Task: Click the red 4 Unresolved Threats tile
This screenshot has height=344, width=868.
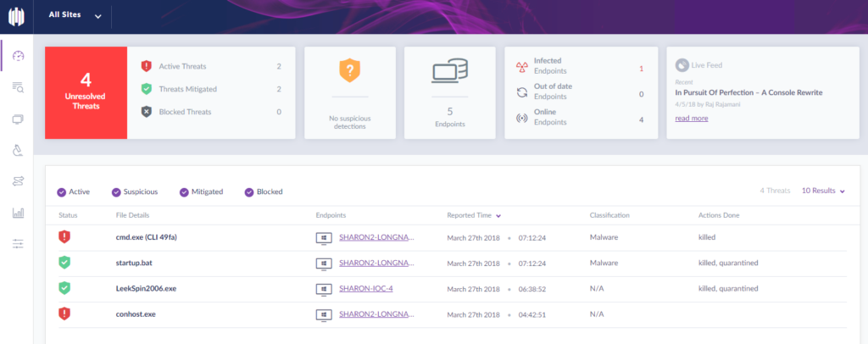Action: (x=86, y=92)
